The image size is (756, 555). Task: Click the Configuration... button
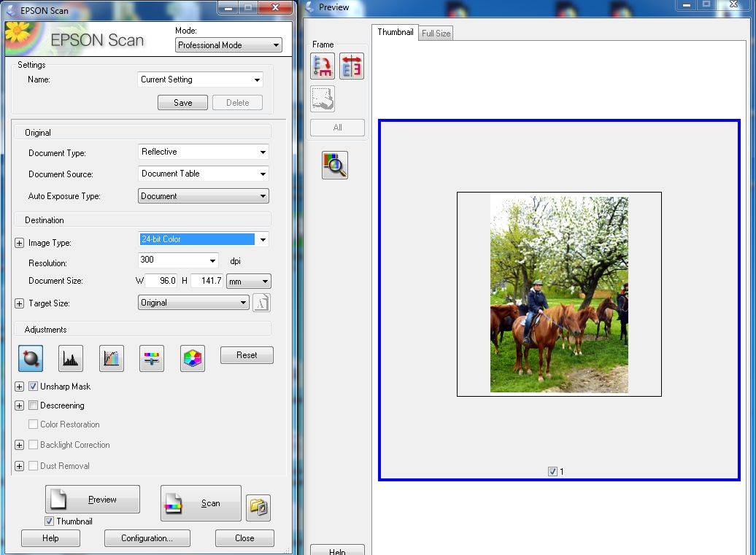click(x=147, y=538)
